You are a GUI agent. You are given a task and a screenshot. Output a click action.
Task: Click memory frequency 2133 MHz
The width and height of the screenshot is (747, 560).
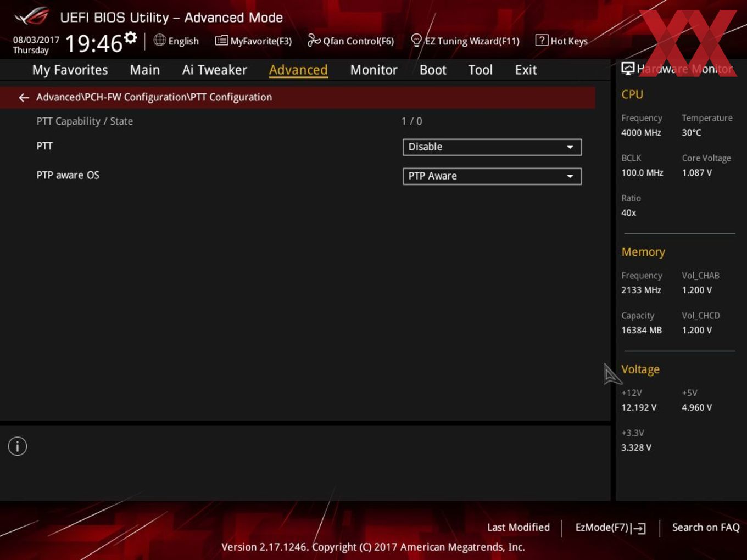pos(641,290)
